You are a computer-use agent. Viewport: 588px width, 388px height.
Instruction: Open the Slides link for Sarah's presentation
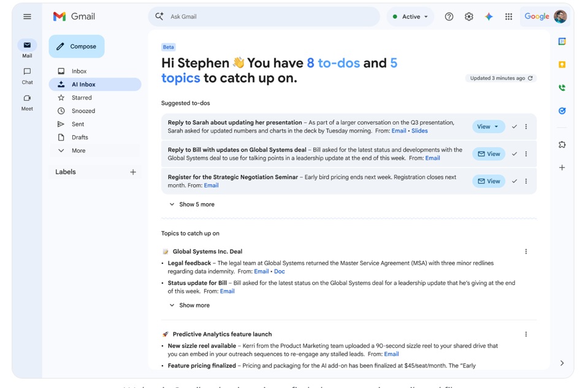click(x=419, y=131)
